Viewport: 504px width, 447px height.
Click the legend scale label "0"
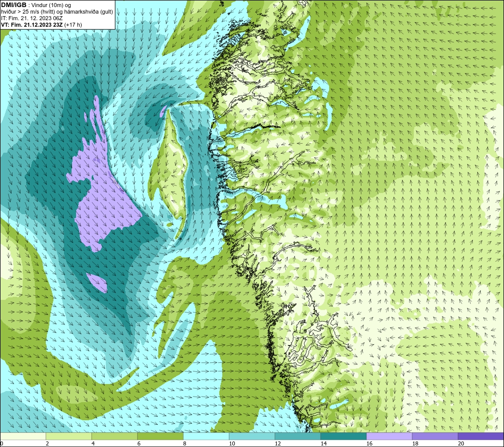[x=2, y=444]
